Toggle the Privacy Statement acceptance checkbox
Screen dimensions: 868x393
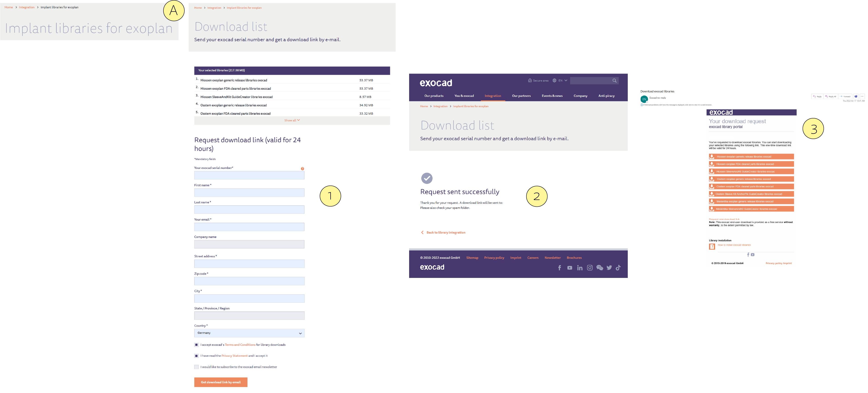click(x=196, y=356)
